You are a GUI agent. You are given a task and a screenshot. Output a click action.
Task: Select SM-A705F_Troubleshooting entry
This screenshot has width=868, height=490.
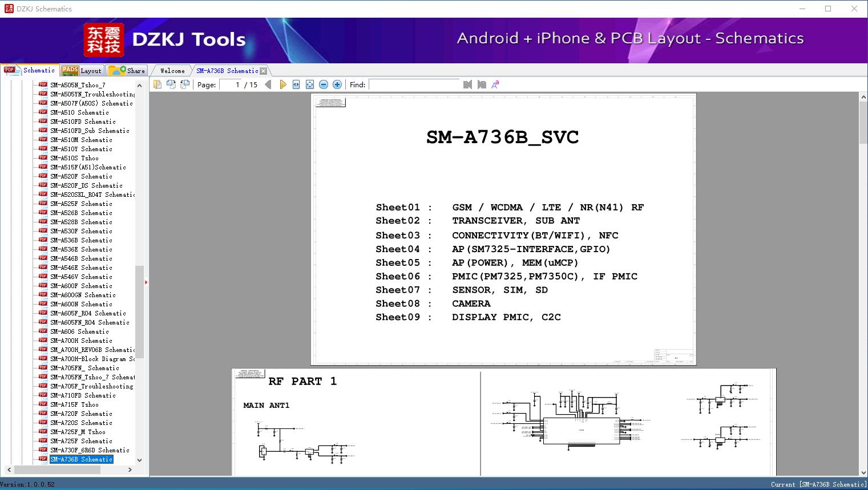click(x=91, y=386)
